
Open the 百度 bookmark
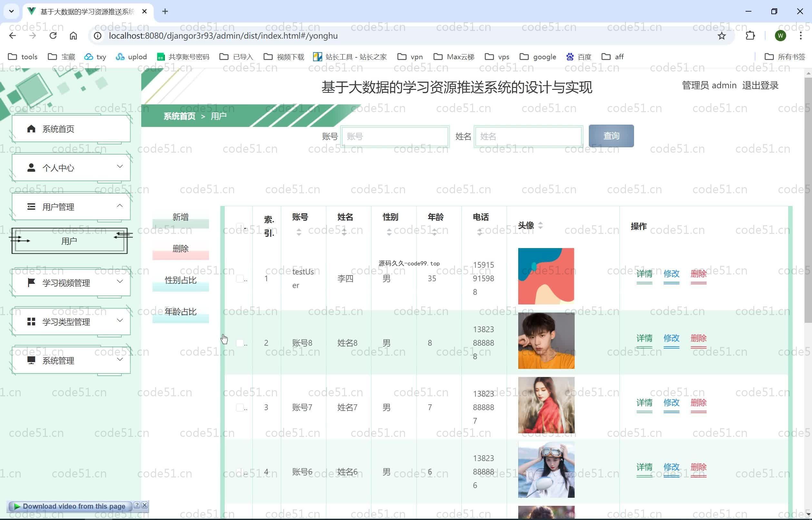pyautogui.click(x=579, y=57)
